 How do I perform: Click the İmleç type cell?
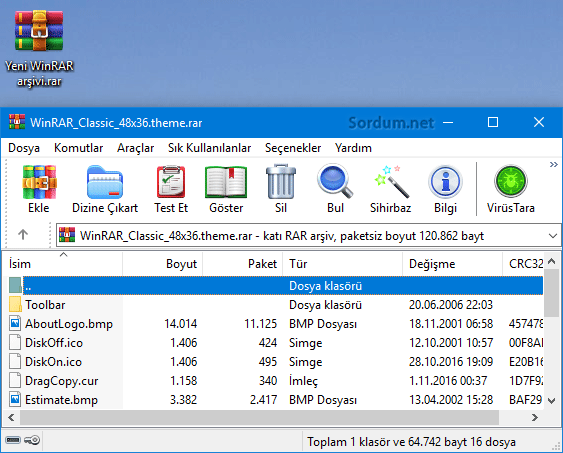coord(304,381)
